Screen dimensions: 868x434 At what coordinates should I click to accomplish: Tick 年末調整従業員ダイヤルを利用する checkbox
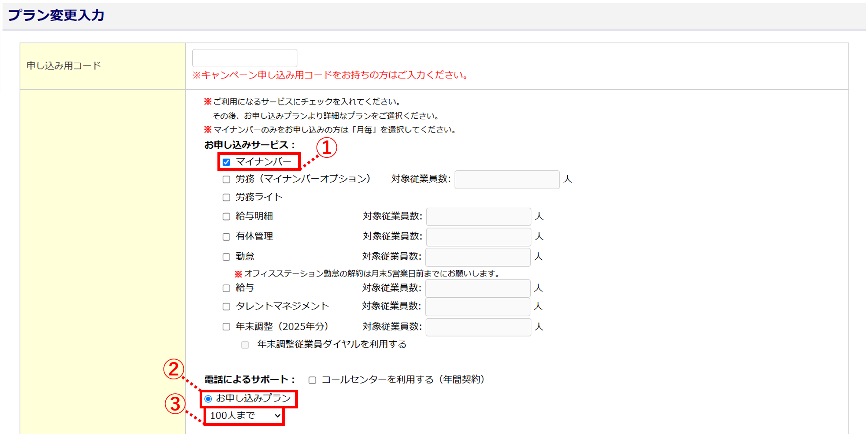pos(245,345)
